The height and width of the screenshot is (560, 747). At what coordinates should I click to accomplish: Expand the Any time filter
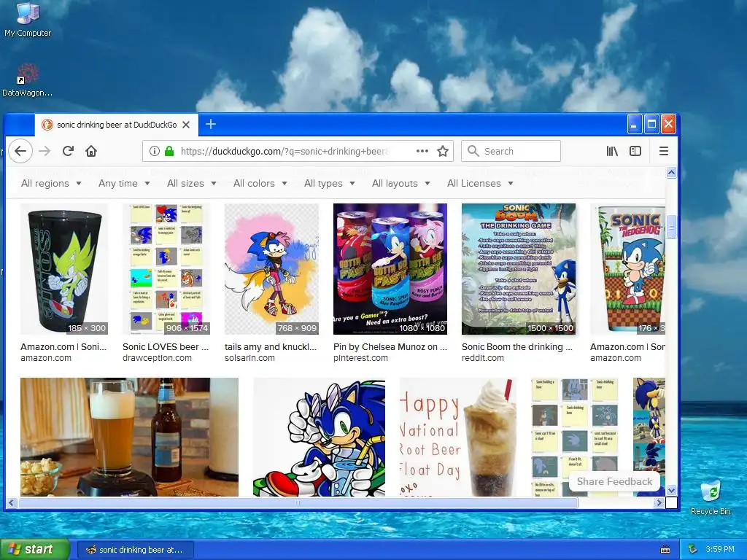(124, 183)
